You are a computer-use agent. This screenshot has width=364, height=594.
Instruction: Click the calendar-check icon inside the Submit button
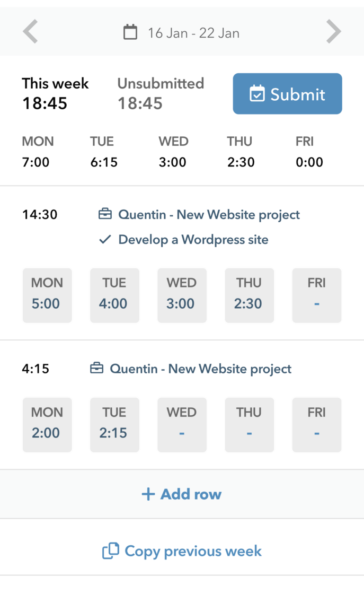point(256,94)
